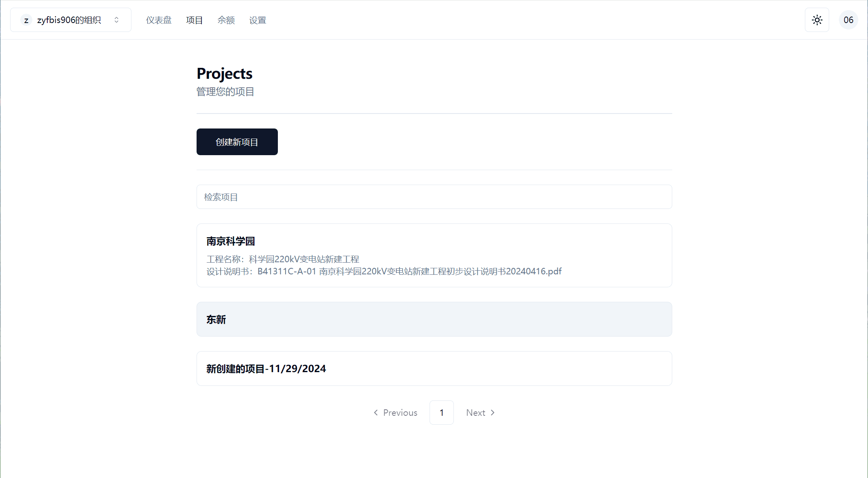Click the brightness/theme toggle icon
Image resolution: width=868 pixels, height=478 pixels.
[817, 20]
